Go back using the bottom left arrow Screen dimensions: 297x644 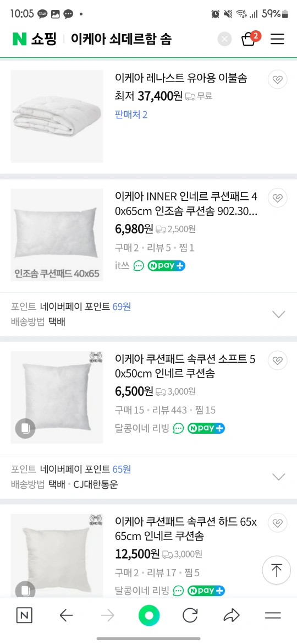click(66, 615)
